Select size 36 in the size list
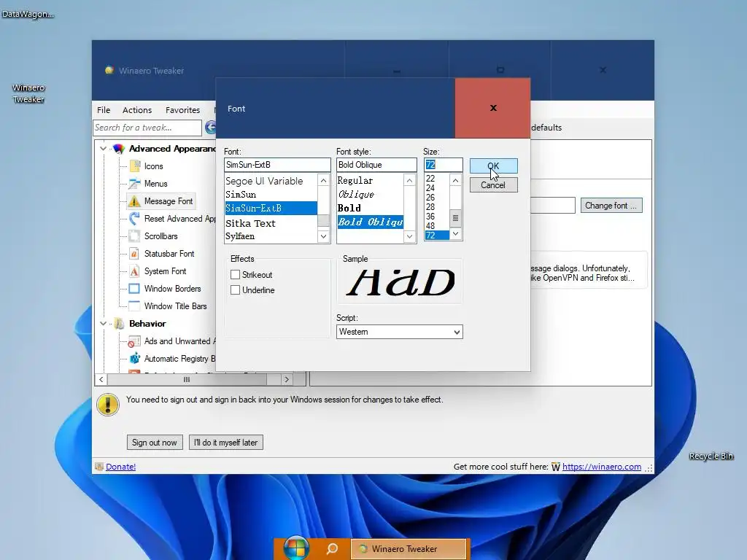 pos(436,216)
